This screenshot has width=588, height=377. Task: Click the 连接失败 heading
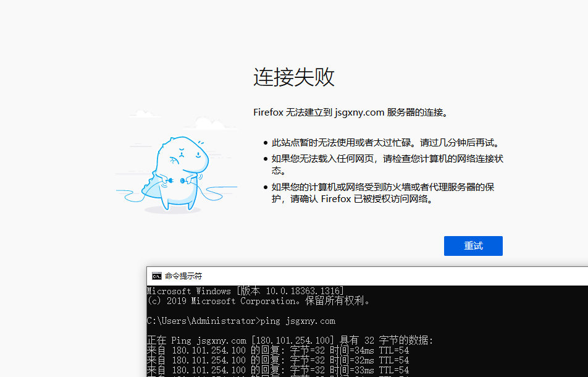click(294, 77)
